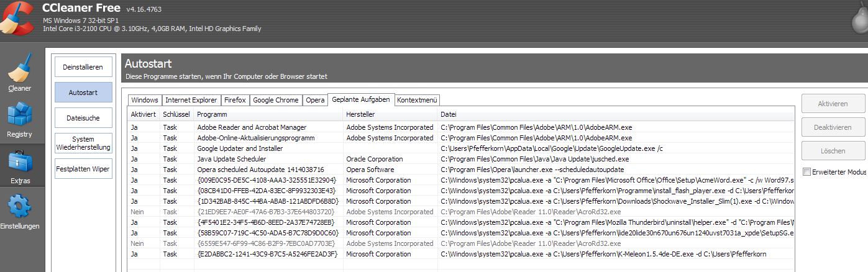Switch to the Firefox tab

[x=235, y=100]
